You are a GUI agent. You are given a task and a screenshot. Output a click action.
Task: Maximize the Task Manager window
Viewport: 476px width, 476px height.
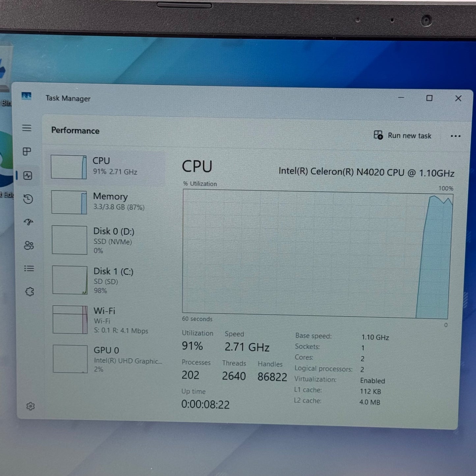click(429, 98)
